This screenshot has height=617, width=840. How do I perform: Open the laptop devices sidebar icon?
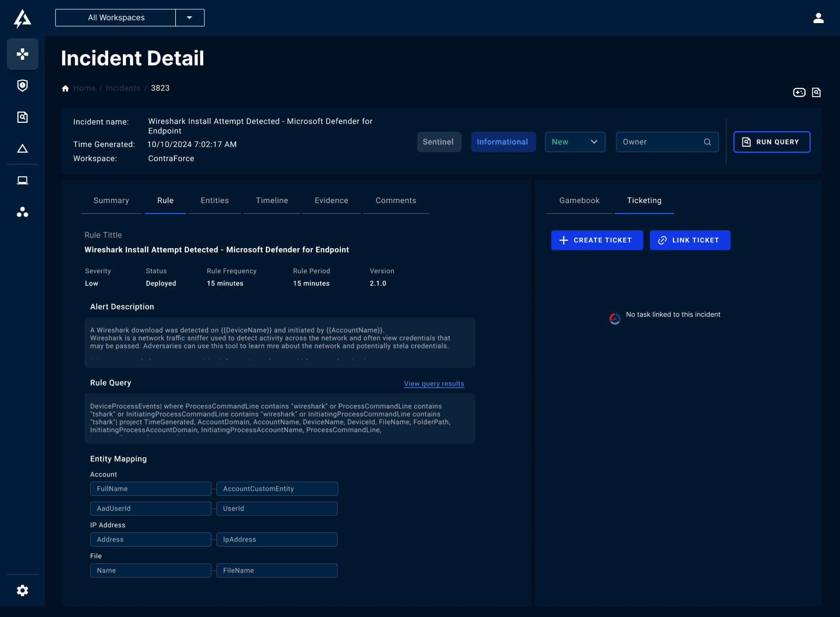tap(23, 180)
